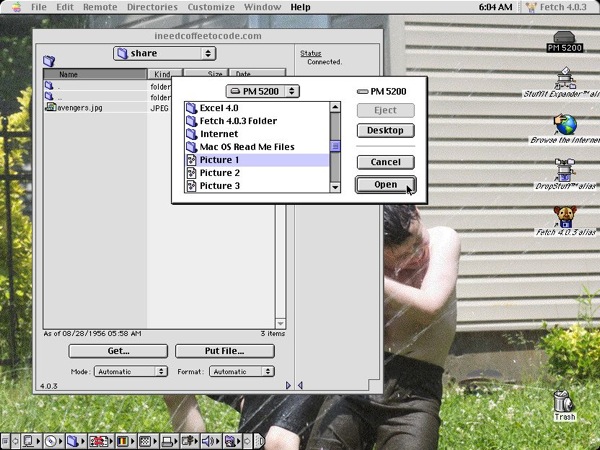
Task: Sort file list by Name column
Action: point(95,74)
